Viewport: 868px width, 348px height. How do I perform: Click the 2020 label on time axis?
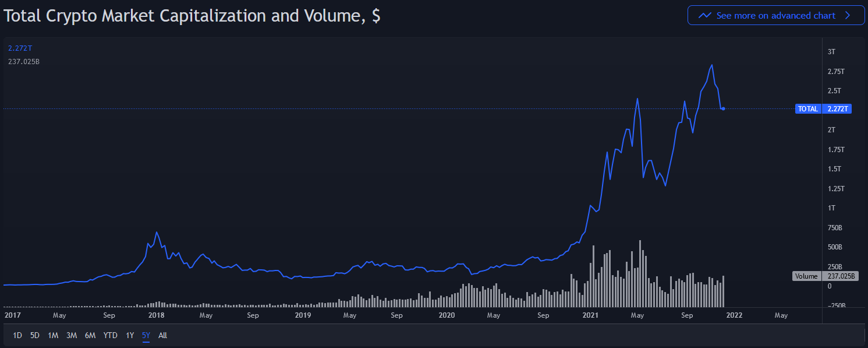point(447,315)
